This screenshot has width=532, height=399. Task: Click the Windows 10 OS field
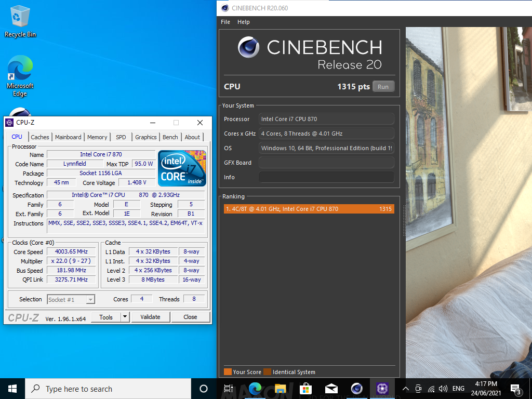point(326,148)
